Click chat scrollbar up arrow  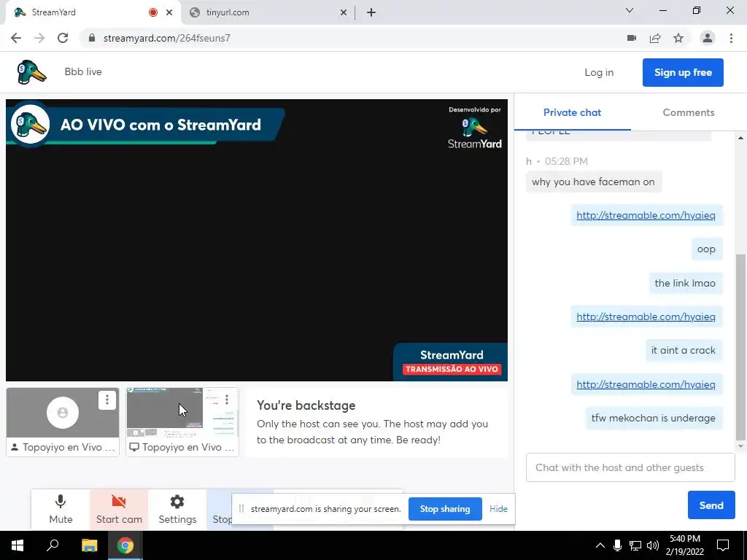click(740, 138)
